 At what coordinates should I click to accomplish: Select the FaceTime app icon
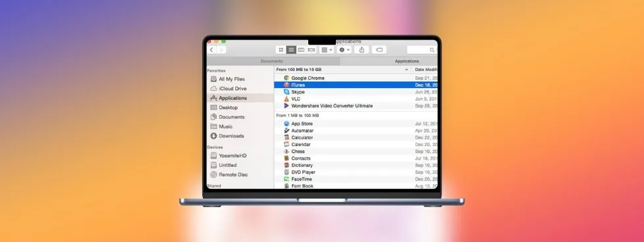click(287, 179)
